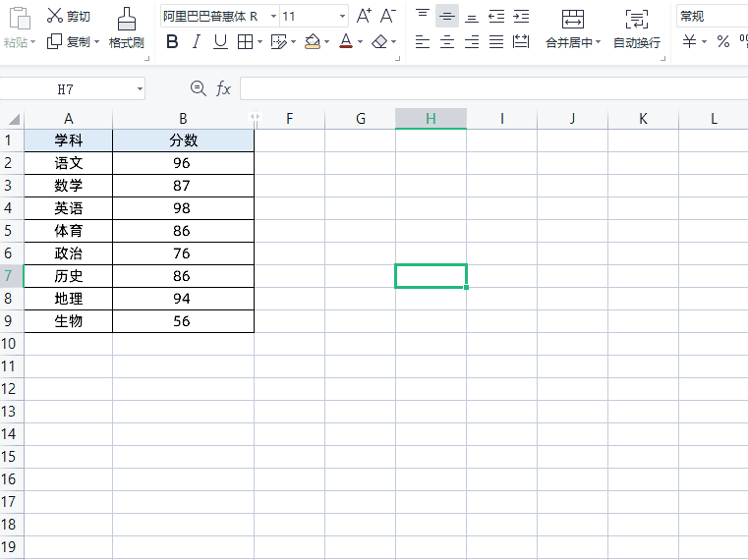The image size is (748, 560).
Task: Click the increase indent icon
Action: coord(521,17)
